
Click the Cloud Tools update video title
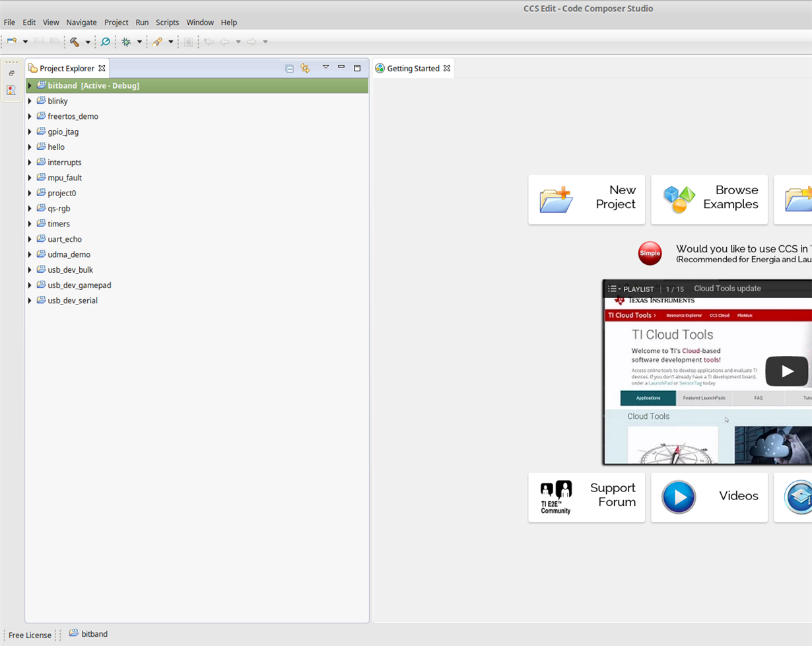tap(727, 289)
